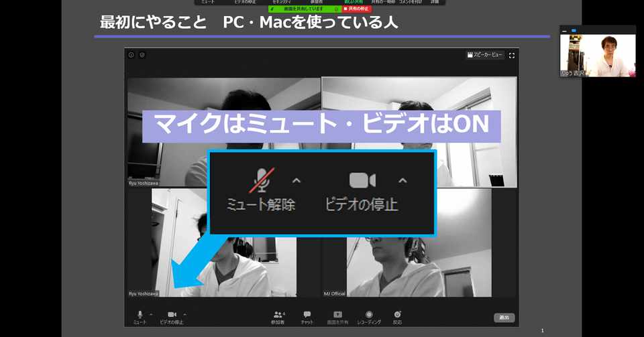Click caret next to large microphone icon
The image size is (644, 337).
pyautogui.click(x=296, y=180)
